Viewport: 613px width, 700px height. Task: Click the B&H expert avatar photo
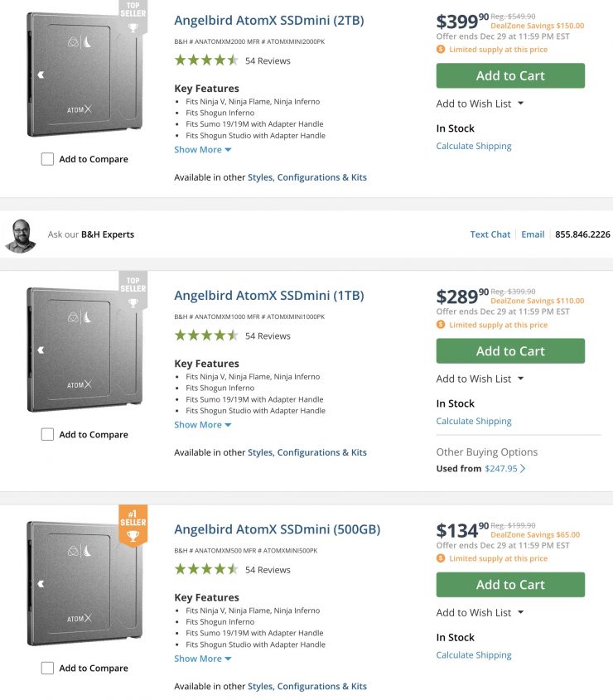(21, 234)
